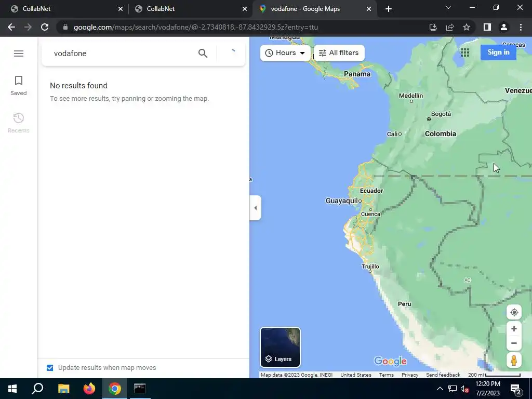532x399 pixels.
Task: Close the Google Maps tab
Action: click(369, 9)
